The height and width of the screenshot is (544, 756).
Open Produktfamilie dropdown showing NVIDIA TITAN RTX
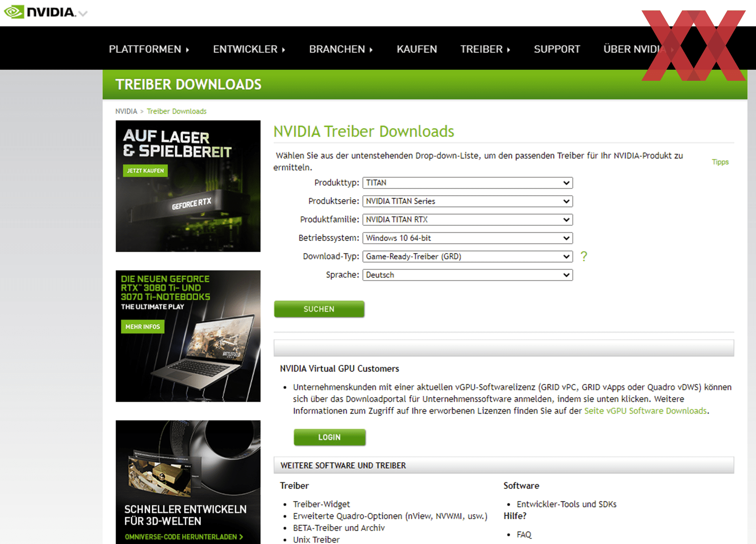pyautogui.click(x=467, y=220)
